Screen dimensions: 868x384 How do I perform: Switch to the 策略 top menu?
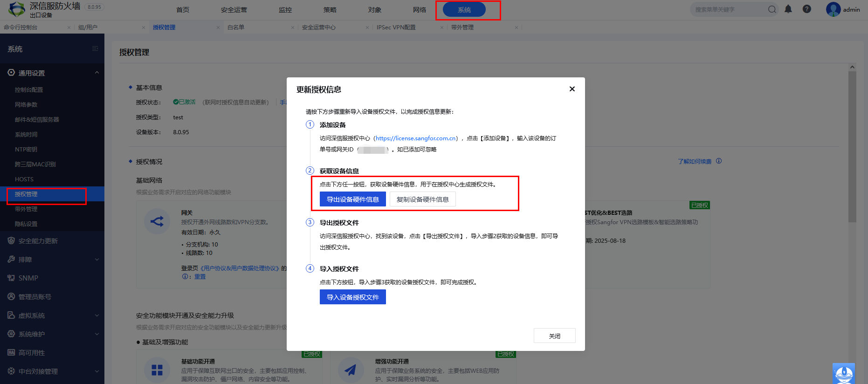[330, 10]
